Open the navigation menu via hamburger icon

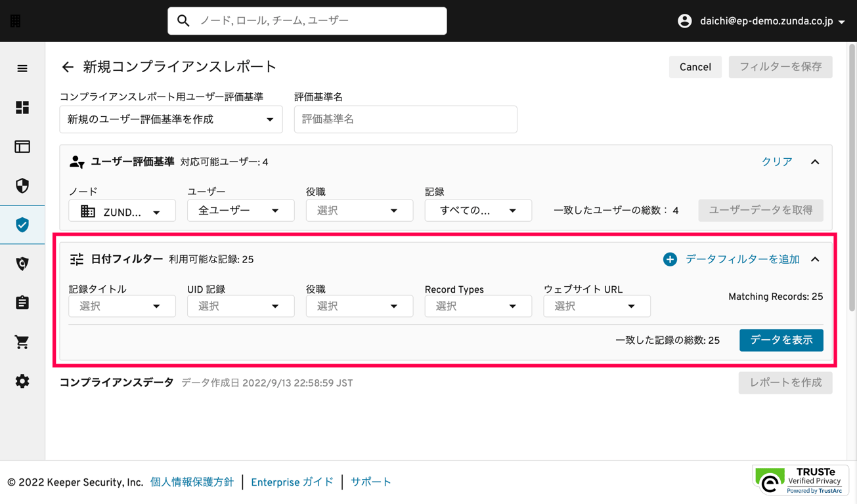(22, 68)
